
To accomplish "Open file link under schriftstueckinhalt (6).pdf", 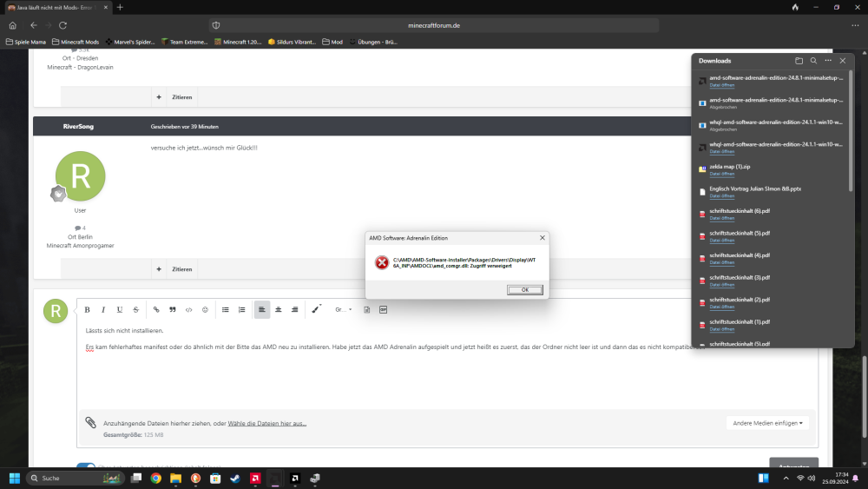I will pyautogui.click(x=722, y=218).
